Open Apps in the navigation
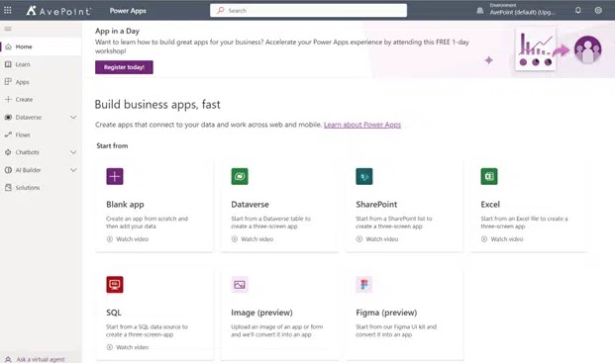 (x=41, y=82)
